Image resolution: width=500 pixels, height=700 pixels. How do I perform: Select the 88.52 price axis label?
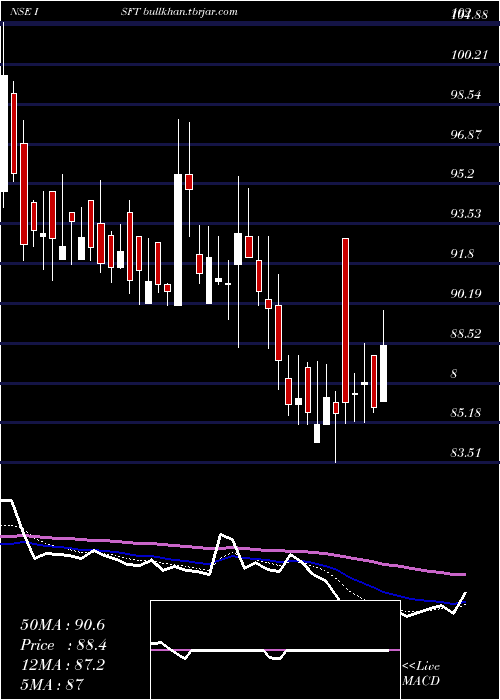[x=468, y=333]
